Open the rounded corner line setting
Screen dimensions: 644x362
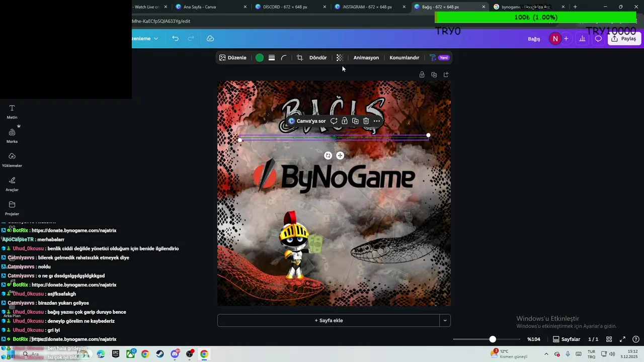[284, 58]
